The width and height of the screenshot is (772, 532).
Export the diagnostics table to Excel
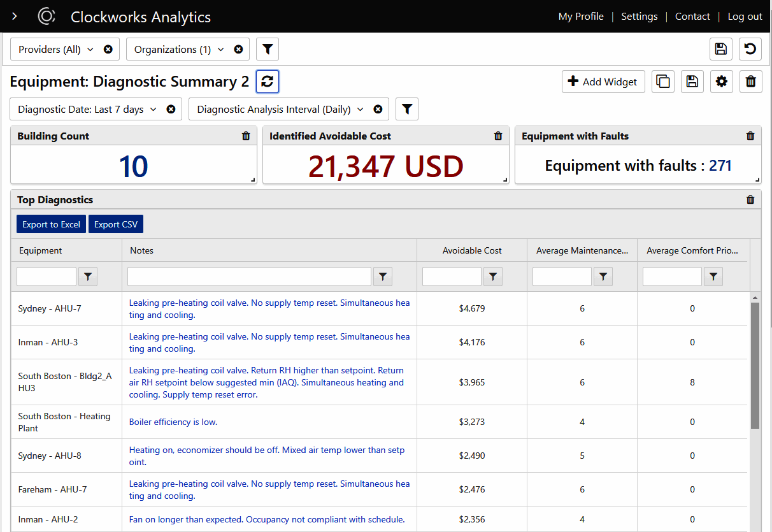pyautogui.click(x=51, y=224)
